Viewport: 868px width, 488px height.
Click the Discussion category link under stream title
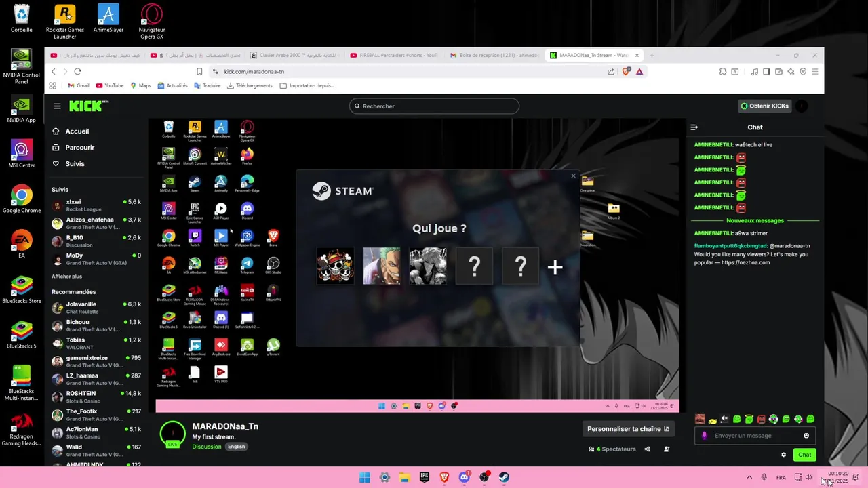(x=206, y=447)
